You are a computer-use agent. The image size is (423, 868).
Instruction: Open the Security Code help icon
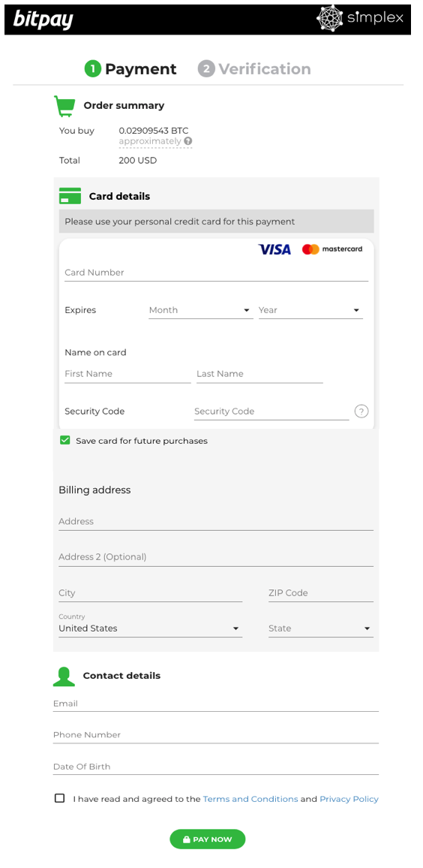(x=361, y=411)
